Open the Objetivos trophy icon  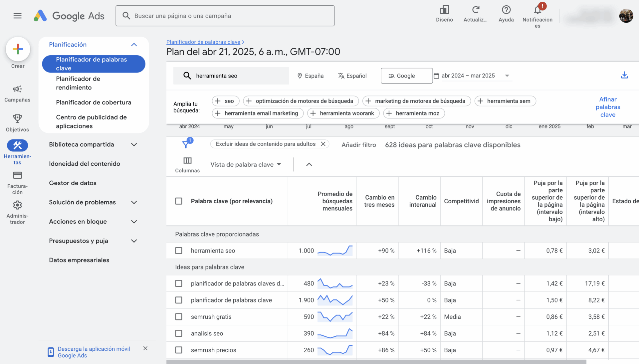tap(17, 119)
